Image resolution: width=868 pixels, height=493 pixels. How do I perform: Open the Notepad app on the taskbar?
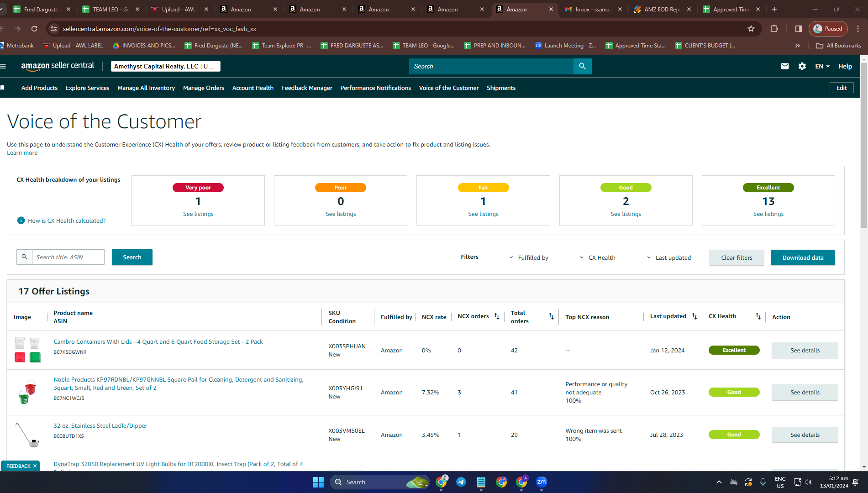coord(481,482)
